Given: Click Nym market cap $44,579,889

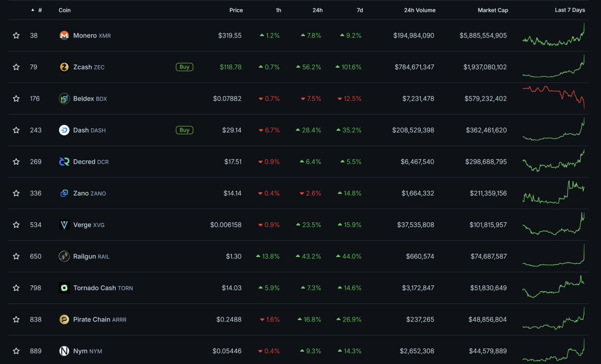Looking at the screenshot, I should click(488, 351).
